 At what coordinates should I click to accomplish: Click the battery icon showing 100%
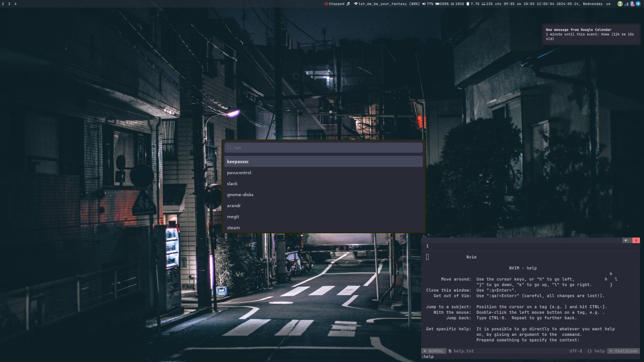[437, 4]
